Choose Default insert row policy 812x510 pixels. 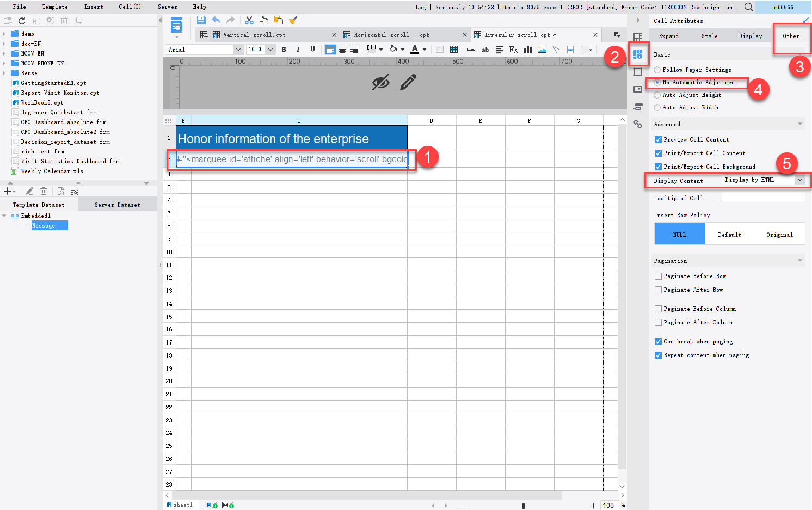tap(729, 235)
